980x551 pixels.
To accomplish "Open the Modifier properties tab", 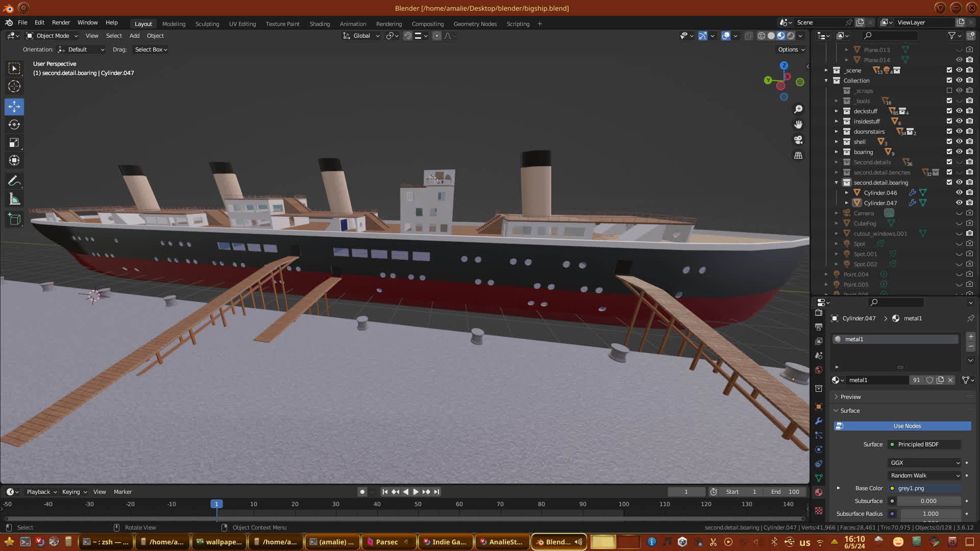I will pyautogui.click(x=819, y=421).
